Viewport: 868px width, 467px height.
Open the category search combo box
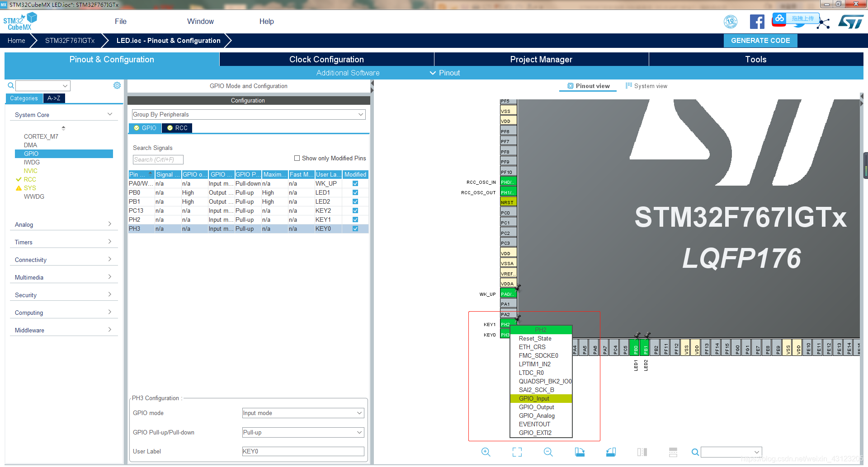[x=43, y=85]
